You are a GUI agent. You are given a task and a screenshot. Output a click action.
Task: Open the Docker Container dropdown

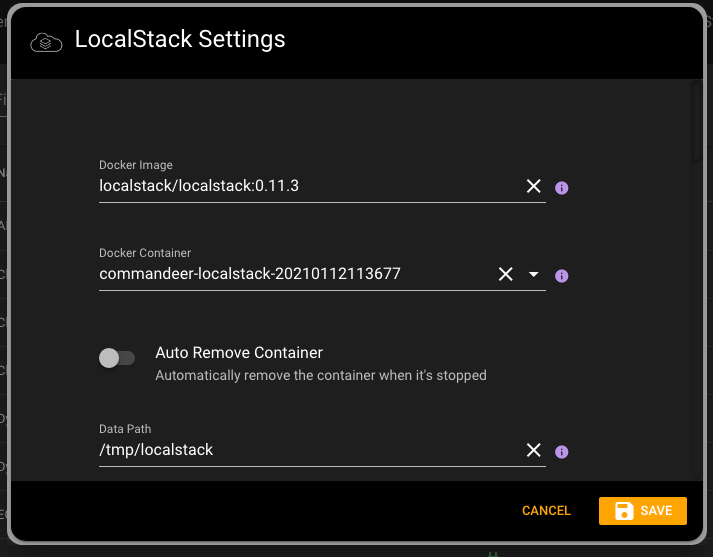click(x=533, y=274)
